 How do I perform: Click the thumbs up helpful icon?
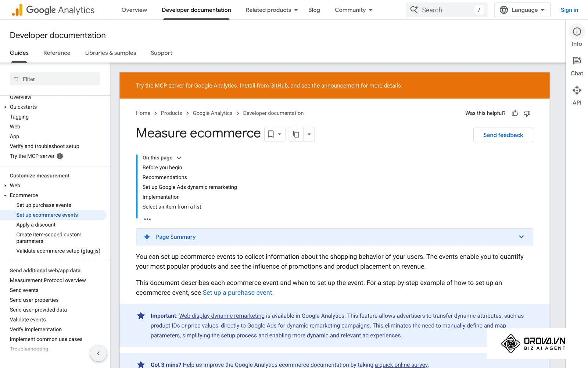pyautogui.click(x=515, y=113)
